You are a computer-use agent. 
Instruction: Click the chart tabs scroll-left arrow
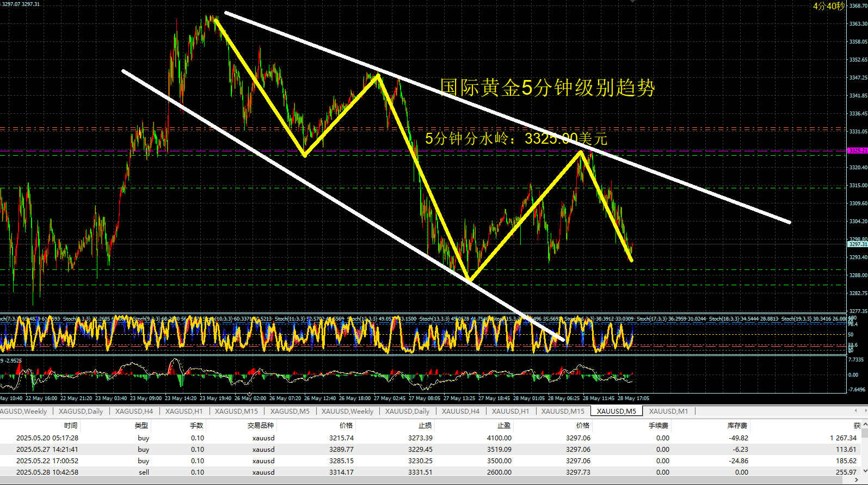(x=856, y=411)
